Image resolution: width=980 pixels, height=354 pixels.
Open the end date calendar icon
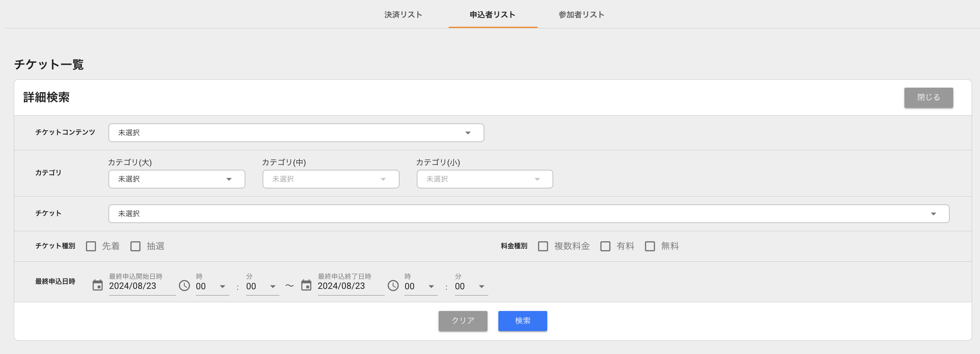306,286
